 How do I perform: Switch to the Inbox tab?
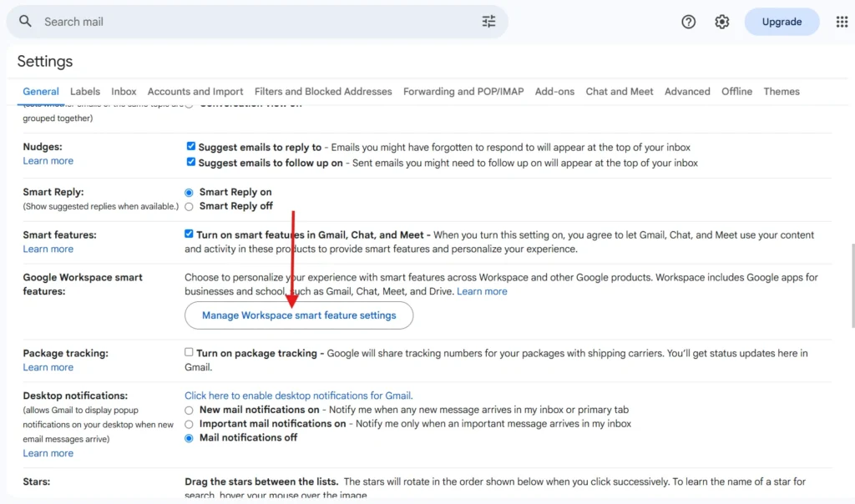click(124, 92)
